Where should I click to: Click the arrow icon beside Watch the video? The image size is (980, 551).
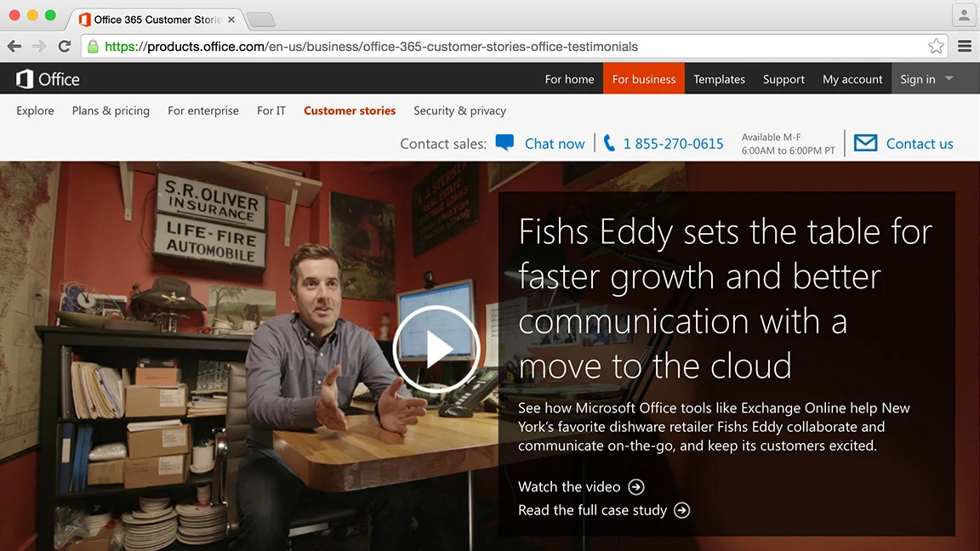636,486
